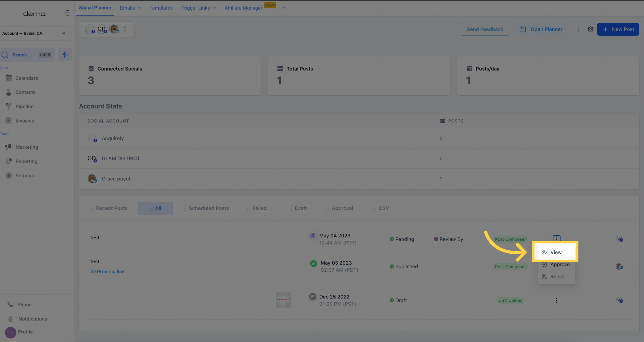Image resolution: width=644 pixels, height=342 pixels.
Task: Open the Marketing megaphone sidebar item
Action: [x=27, y=147]
